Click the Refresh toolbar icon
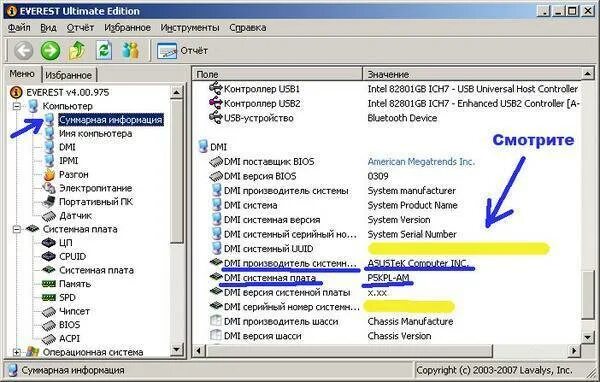The height and width of the screenshot is (382, 600). (x=104, y=51)
